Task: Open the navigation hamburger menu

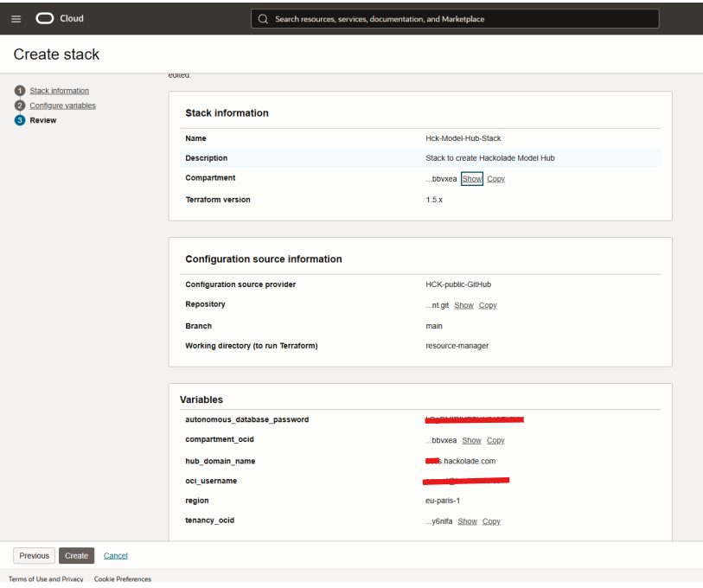Action: [16, 18]
